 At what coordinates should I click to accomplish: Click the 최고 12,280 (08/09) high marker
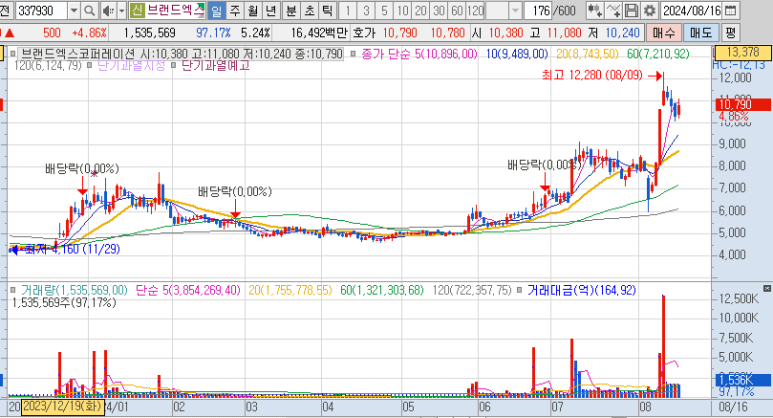pyautogui.click(x=601, y=75)
